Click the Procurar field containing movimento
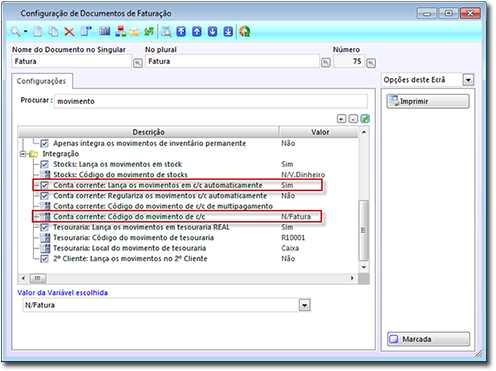 (211, 101)
